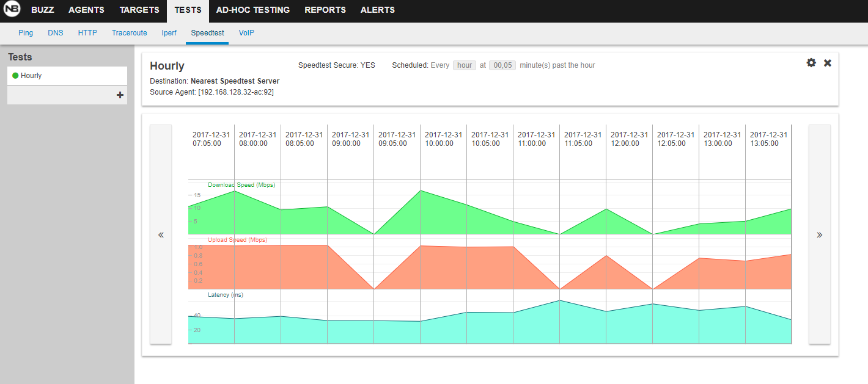Close the Hourly test panel
The height and width of the screenshot is (384, 868).
click(x=828, y=63)
